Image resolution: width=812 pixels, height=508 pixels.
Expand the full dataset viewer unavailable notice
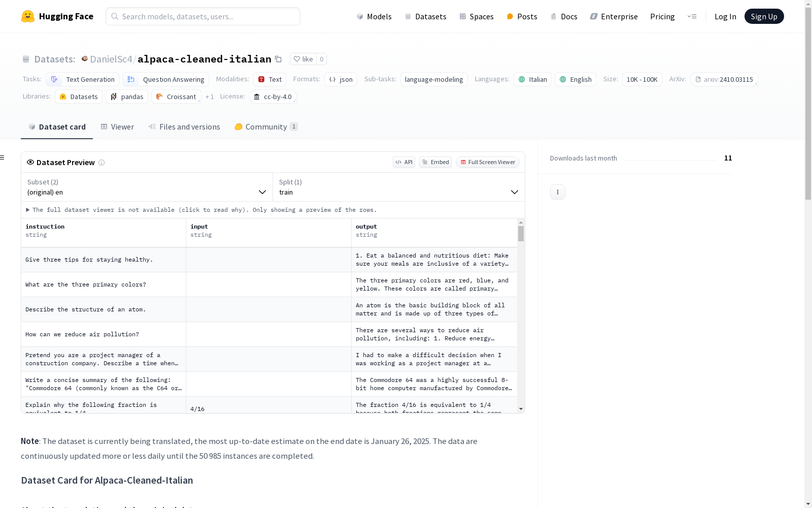[201, 210]
